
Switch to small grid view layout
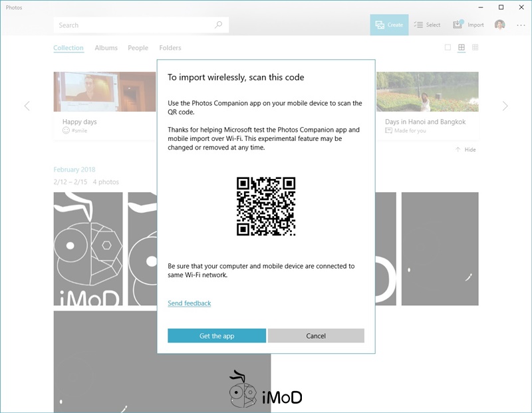pos(475,48)
